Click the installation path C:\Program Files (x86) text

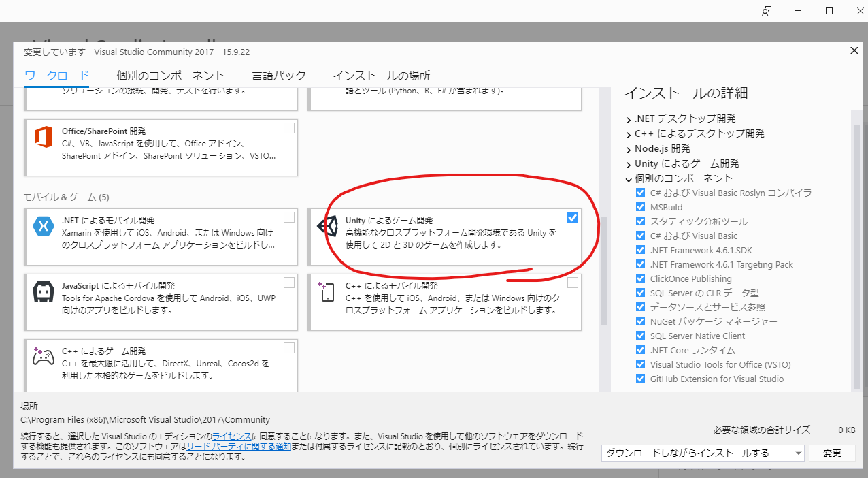[x=145, y=420]
